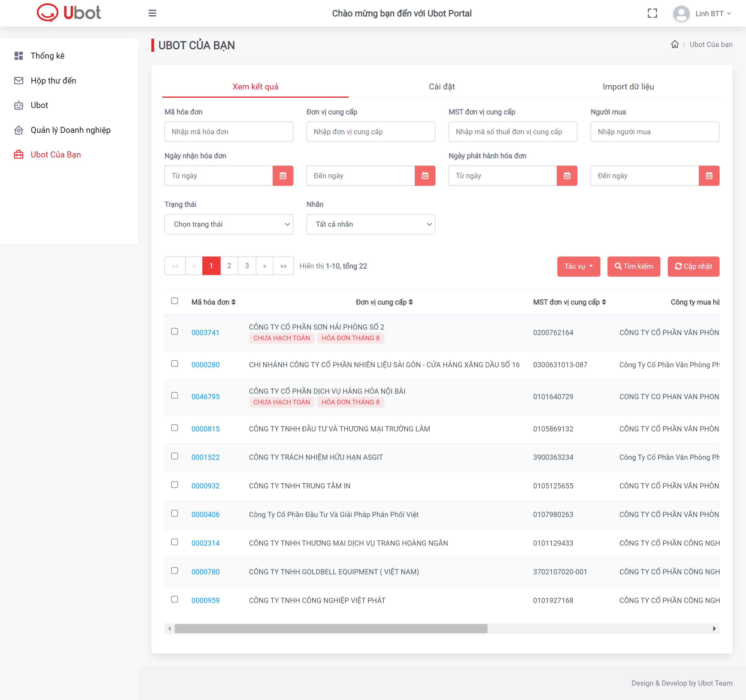Go to home via breadcrumb house icon
Screen dimensions: 746x700
point(675,44)
